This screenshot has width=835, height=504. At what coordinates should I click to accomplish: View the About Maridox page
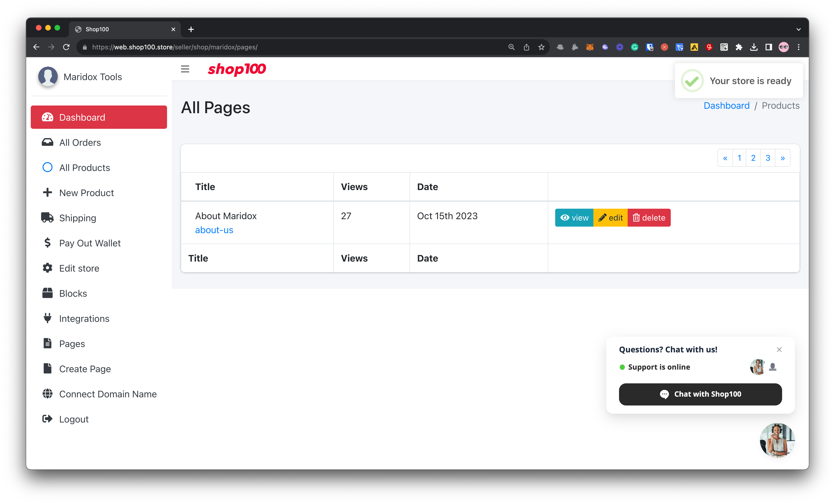coord(574,218)
